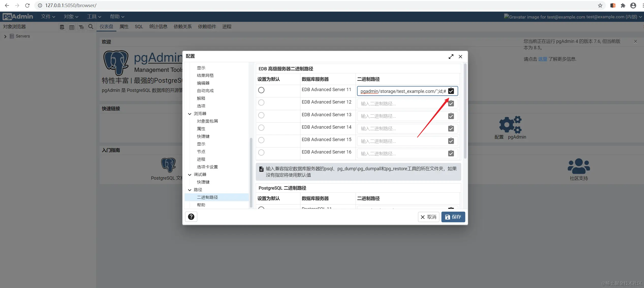The image size is (644, 288).
Task: Switch to the 依赖关系 tab
Action: click(x=182, y=27)
